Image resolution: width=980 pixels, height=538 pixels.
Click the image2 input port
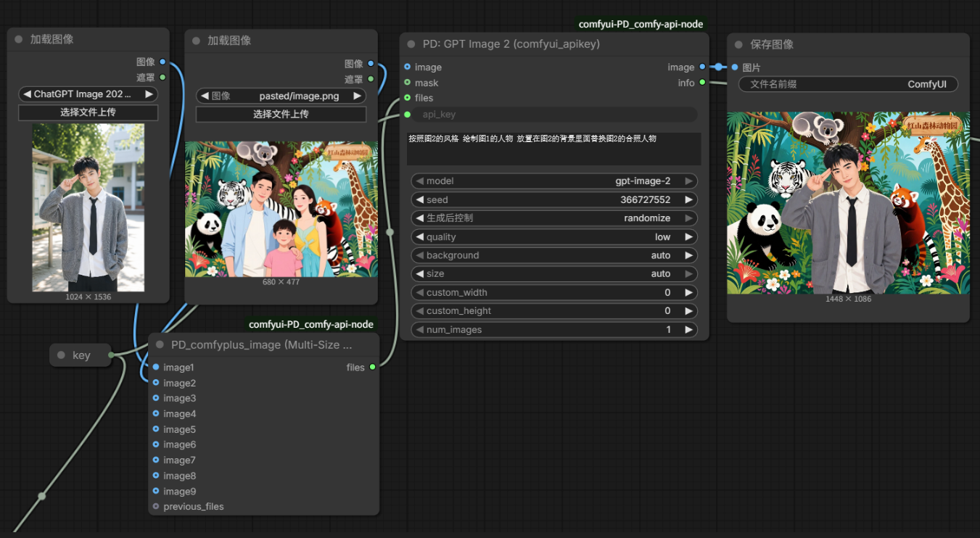click(x=156, y=383)
